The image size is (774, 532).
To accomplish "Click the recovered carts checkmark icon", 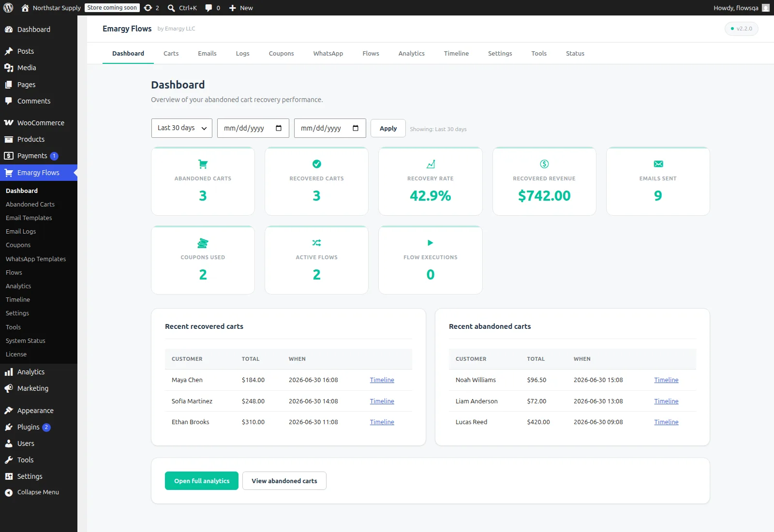I will click(x=317, y=164).
